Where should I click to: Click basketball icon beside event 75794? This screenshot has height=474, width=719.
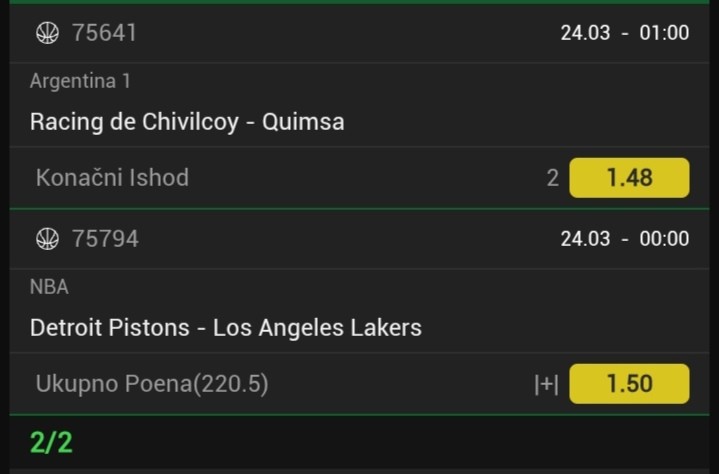(47, 239)
